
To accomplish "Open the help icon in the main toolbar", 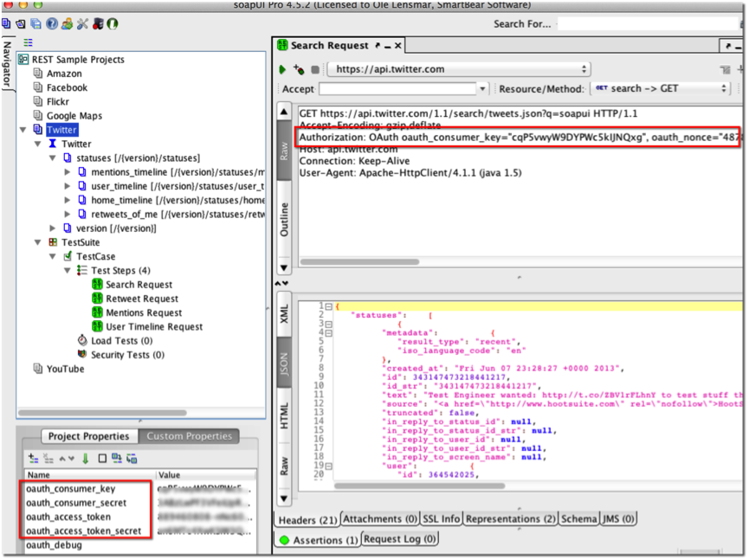I will tap(52, 23).
